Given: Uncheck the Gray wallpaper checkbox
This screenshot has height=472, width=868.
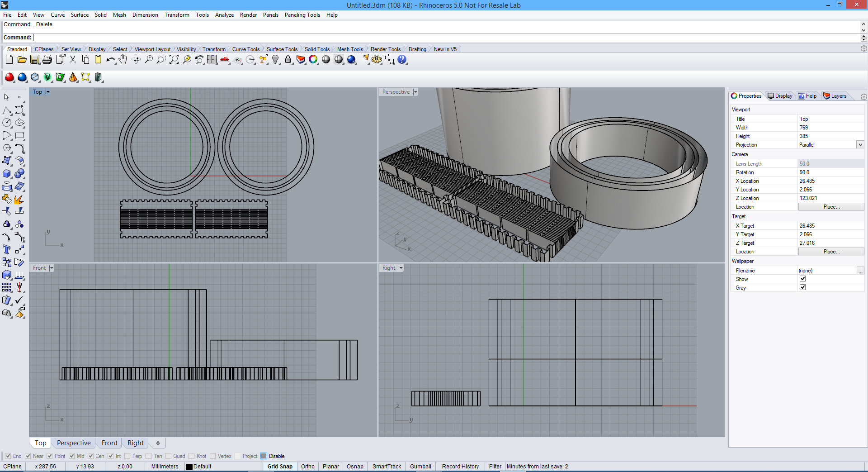Looking at the screenshot, I should (803, 287).
